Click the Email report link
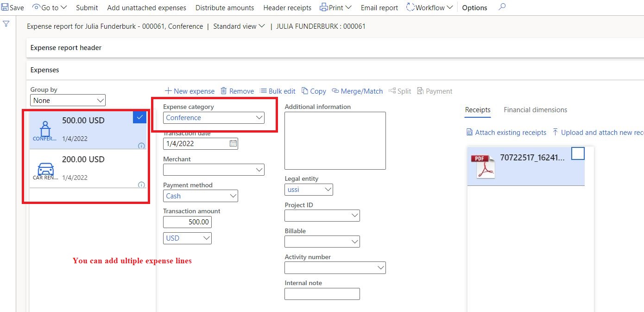 point(379,7)
